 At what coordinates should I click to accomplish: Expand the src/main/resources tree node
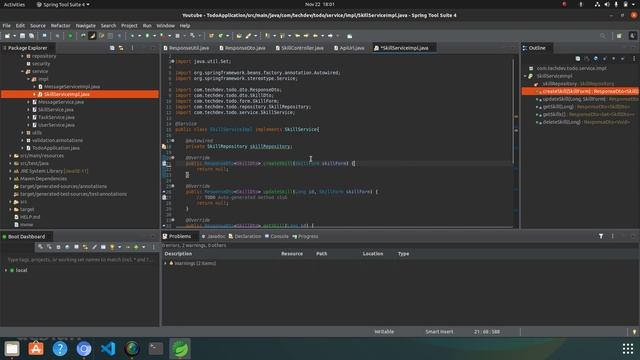tap(11, 156)
